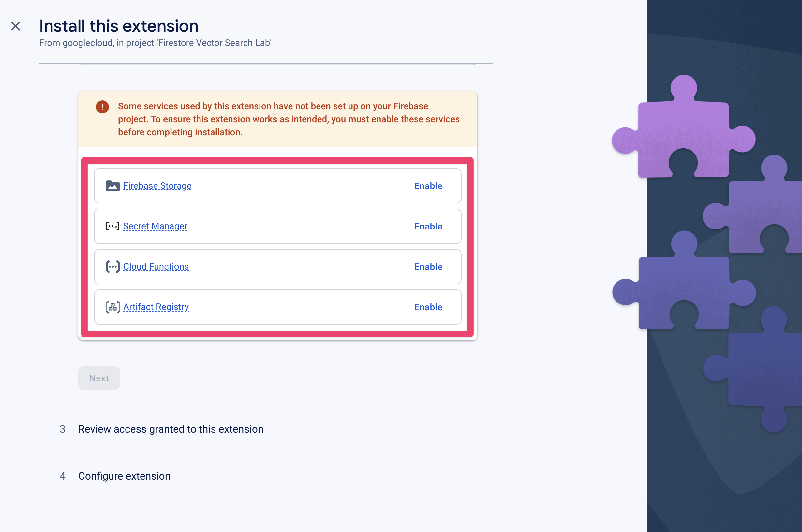Expand step 3 Review access section

click(x=171, y=428)
